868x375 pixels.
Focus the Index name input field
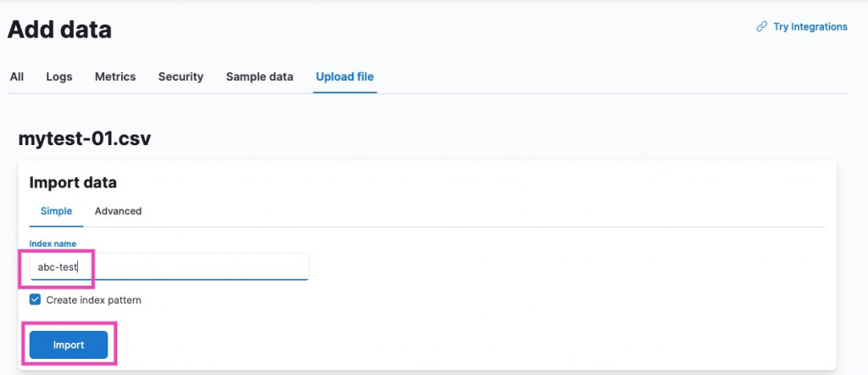pos(170,266)
